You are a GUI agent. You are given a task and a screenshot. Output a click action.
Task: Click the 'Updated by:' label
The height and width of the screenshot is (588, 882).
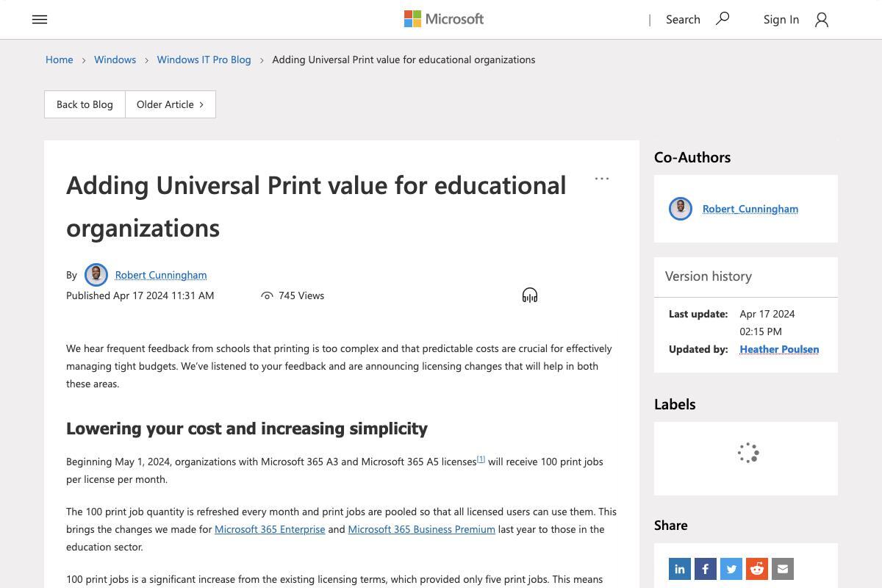(698, 349)
